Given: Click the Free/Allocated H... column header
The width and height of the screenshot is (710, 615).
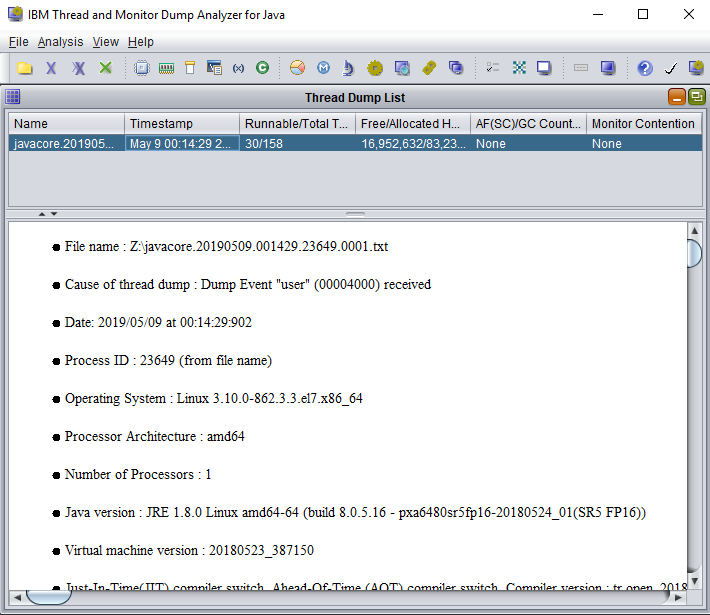Looking at the screenshot, I should point(413,123).
